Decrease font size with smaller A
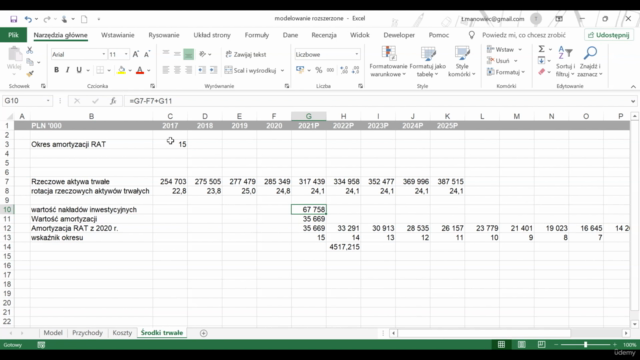Image resolution: width=640 pixels, height=360 pixels. [147, 54]
